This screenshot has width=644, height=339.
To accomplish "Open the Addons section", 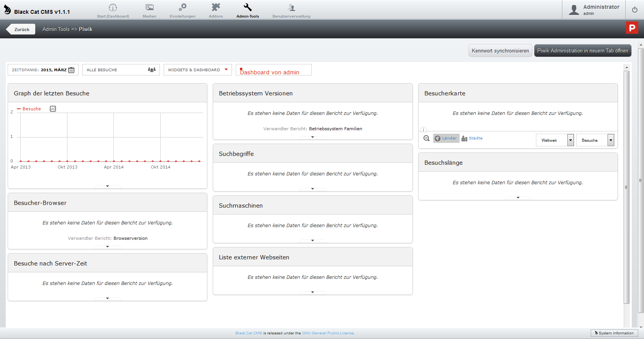I will pyautogui.click(x=216, y=11).
